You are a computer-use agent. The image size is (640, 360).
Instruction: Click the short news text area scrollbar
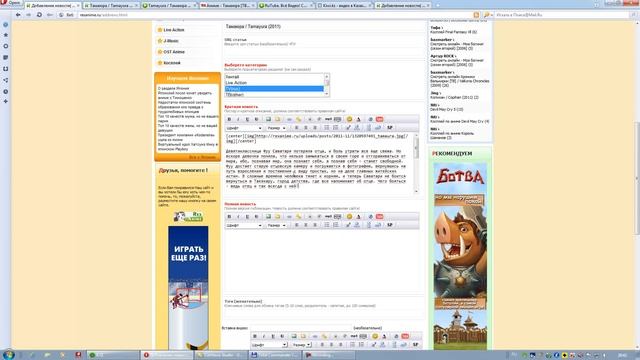click(416, 163)
